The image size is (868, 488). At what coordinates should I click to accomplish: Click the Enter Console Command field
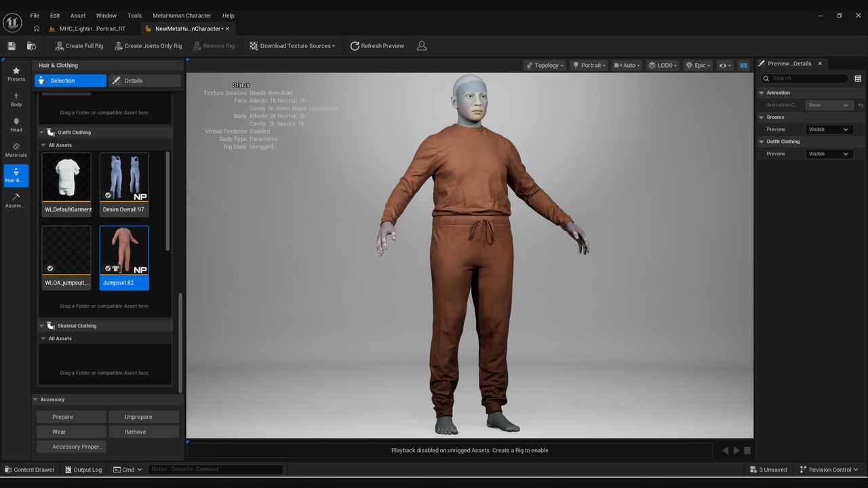coord(216,469)
